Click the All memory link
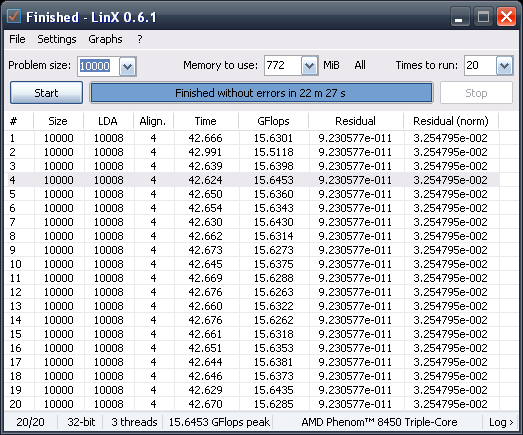Image resolution: width=523 pixels, height=435 pixels. coord(360,65)
